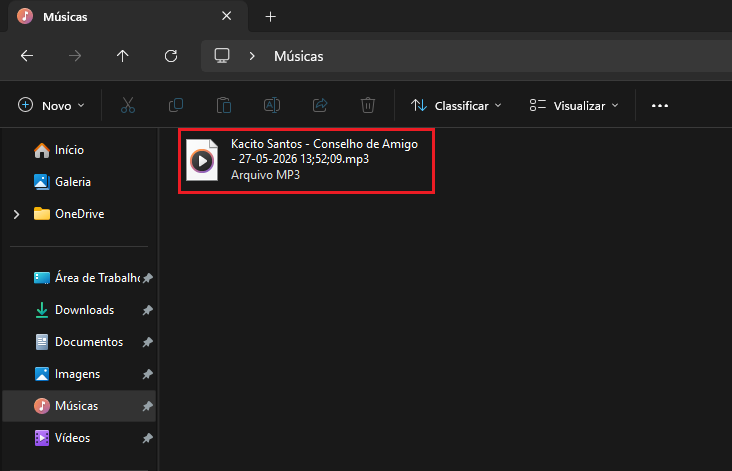Open the three-dots more options menu
This screenshot has height=471, width=732.
coord(660,105)
